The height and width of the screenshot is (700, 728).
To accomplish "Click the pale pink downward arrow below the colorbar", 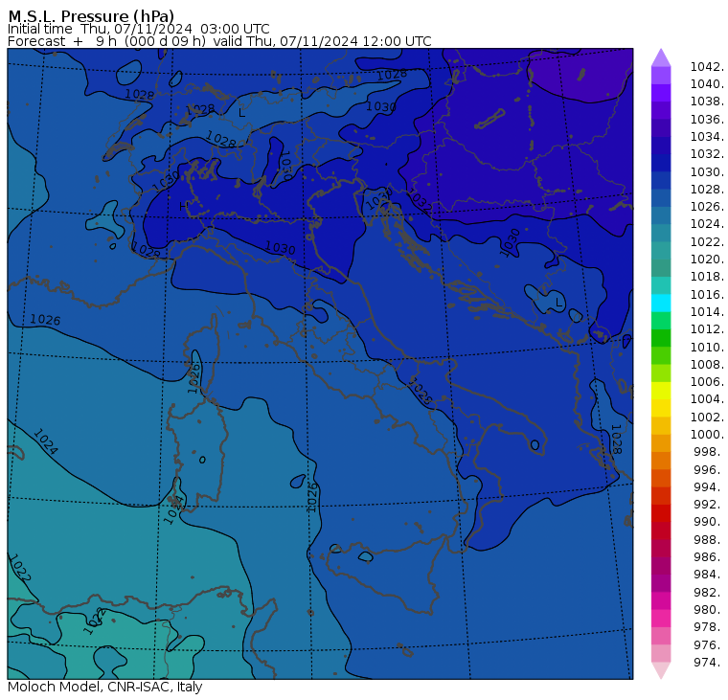I will [x=661, y=670].
